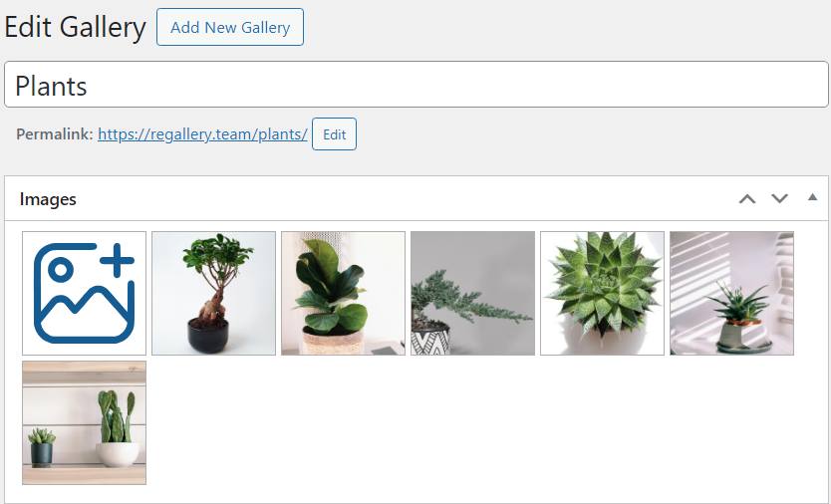Click the Add New Gallery button
The width and height of the screenshot is (831, 504).
230,27
